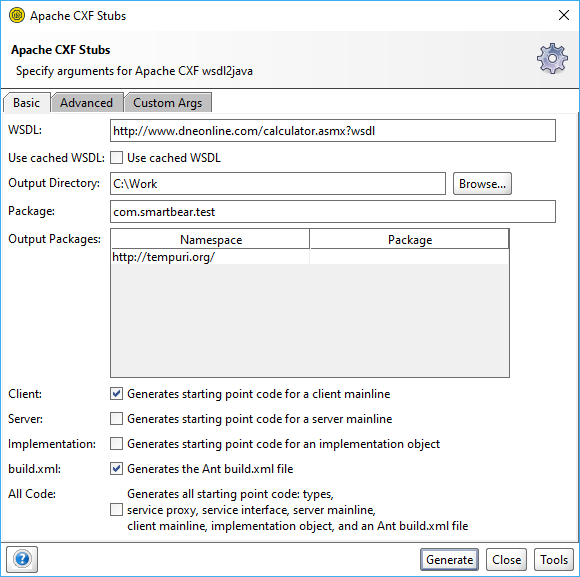Click the Output Directory field containing C:\Work
Image resolution: width=580 pixels, height=577 pixels.
pos(278,183)
